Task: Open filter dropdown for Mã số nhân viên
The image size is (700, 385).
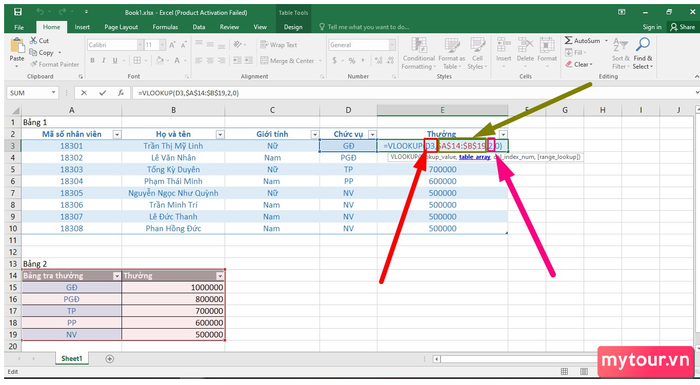Action: point(117,134)
